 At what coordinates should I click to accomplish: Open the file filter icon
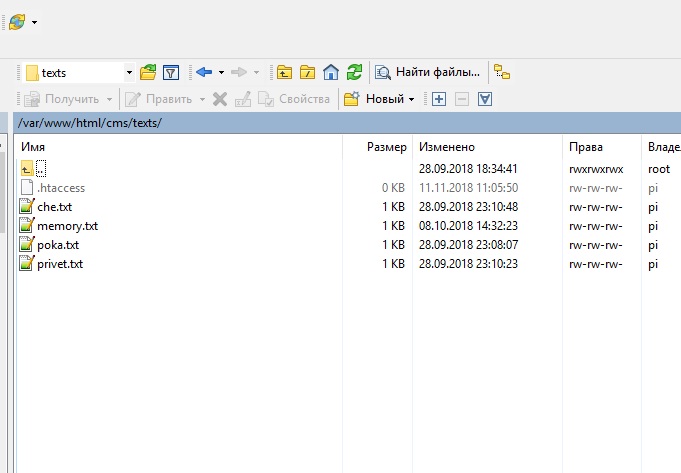tap(171, 72)
